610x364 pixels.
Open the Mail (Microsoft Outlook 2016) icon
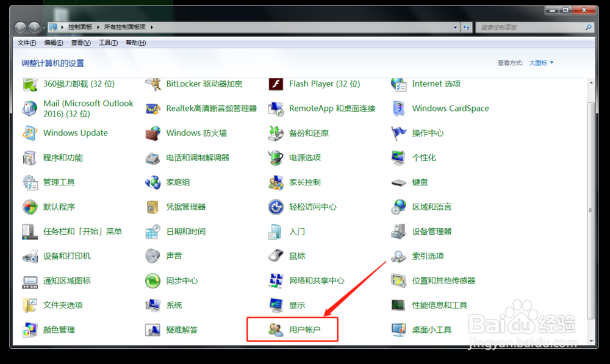tap(30, 109)
